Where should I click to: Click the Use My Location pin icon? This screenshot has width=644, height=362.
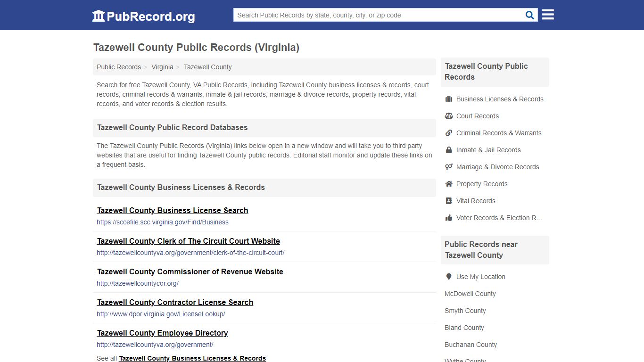coord(449,277)
